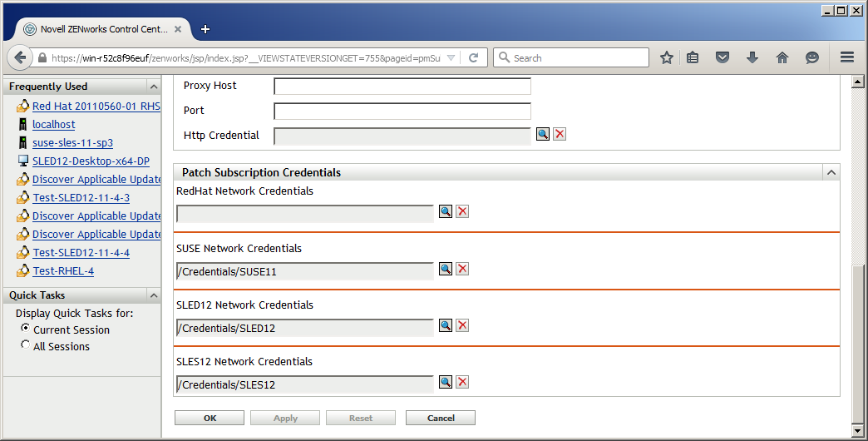Screen dimensions: 868x441
Task: Click the Pocket icon in toolbar
Action: (723, 57)
